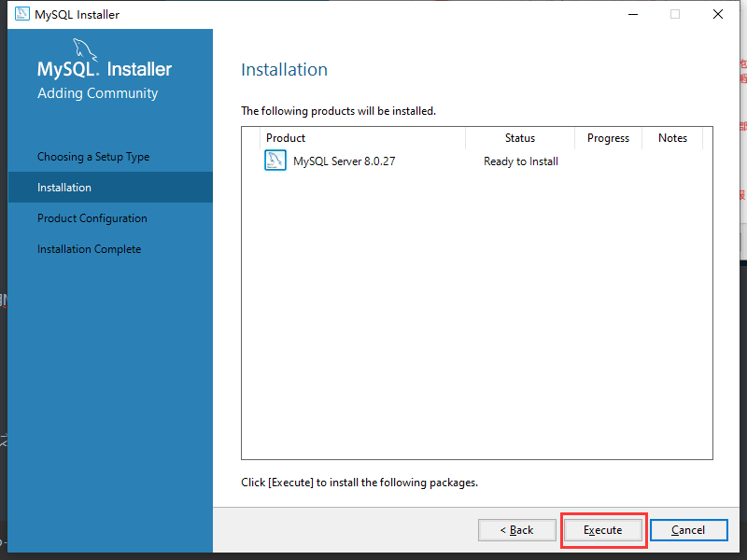The width and height of the screenshot is (747, 560).
Task: Open the Installation Complete step
Action: [89, 249]
